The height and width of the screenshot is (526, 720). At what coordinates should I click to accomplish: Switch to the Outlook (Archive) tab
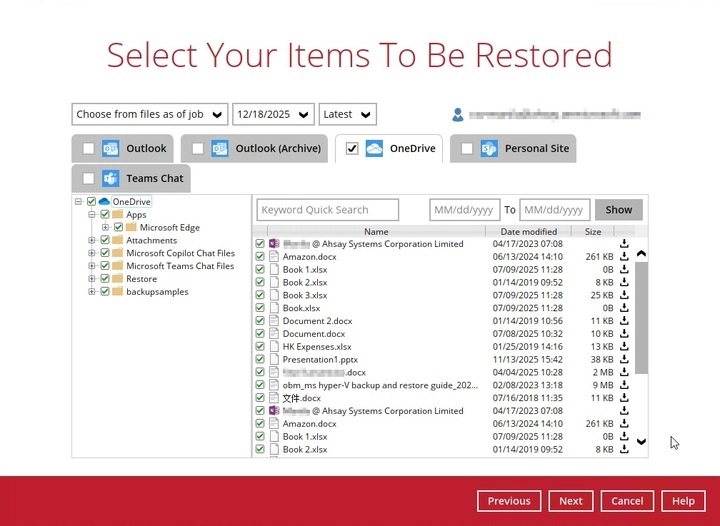(x=278, y=149)
